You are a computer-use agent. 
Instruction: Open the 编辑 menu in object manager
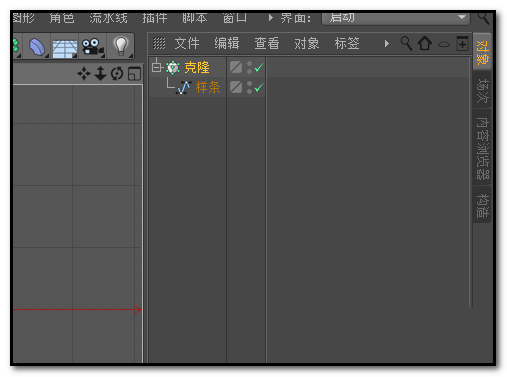pyautogui.click(x=227, y=43)
